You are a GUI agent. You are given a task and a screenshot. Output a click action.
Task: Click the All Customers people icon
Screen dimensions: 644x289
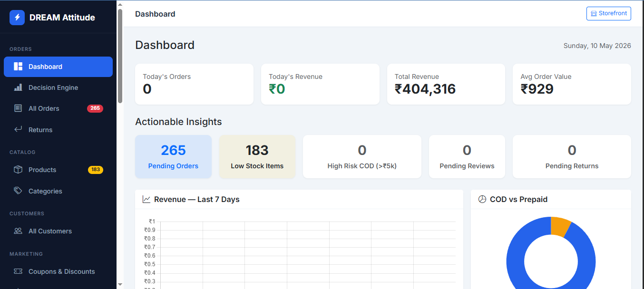(x=18, y=231)
